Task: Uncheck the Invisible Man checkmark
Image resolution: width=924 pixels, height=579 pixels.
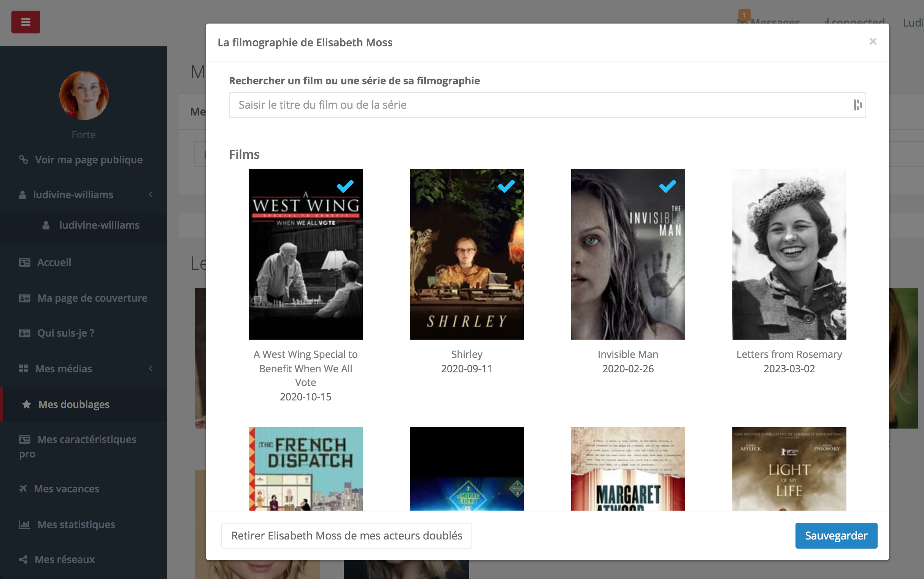Action: pyautogui.click(x=668, y=186)
